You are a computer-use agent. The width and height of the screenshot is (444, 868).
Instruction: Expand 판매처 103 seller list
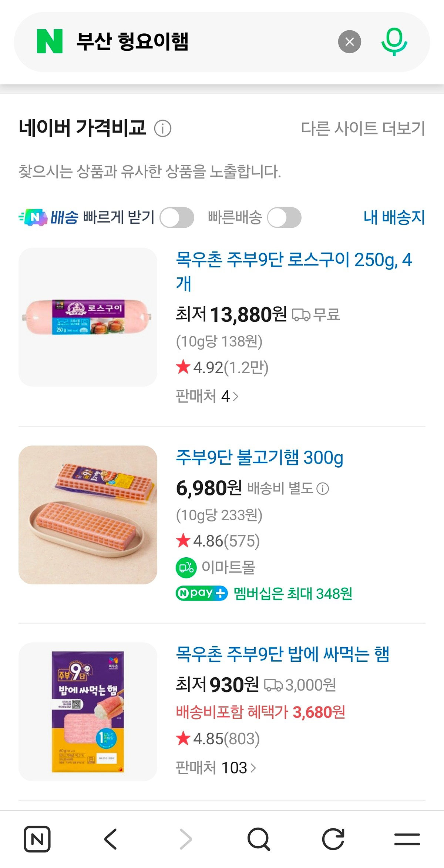[x=216, y=768]
